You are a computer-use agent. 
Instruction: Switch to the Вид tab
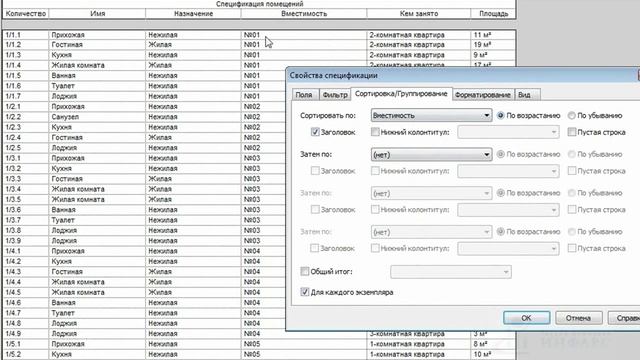527,95
